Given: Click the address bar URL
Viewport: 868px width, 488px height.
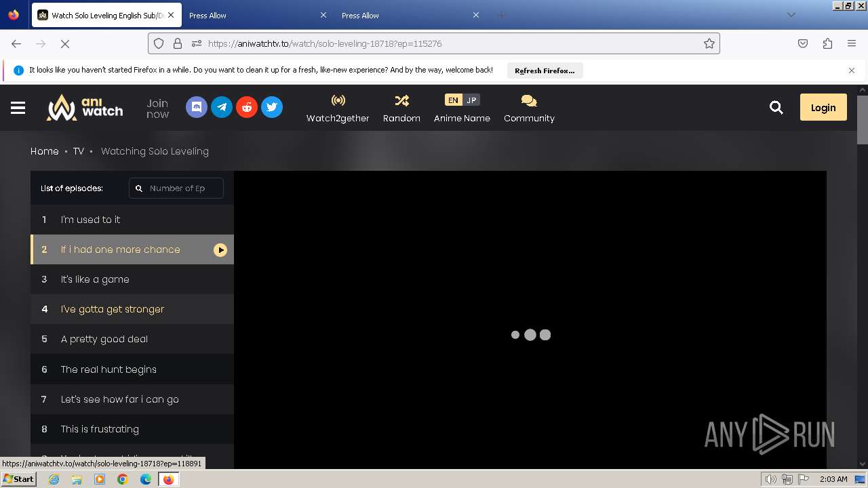Looking at the screenshot, I should [325, 43].
